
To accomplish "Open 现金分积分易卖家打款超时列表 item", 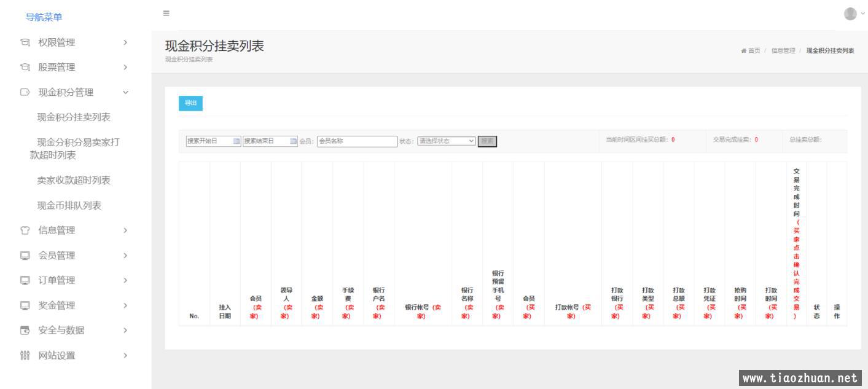I will click(75, 149).
